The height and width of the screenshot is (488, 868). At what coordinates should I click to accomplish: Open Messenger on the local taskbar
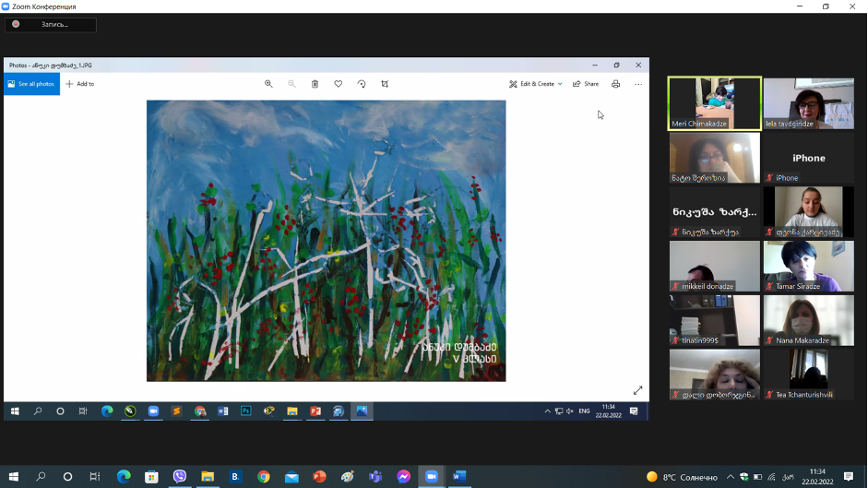tap(403, 477)
